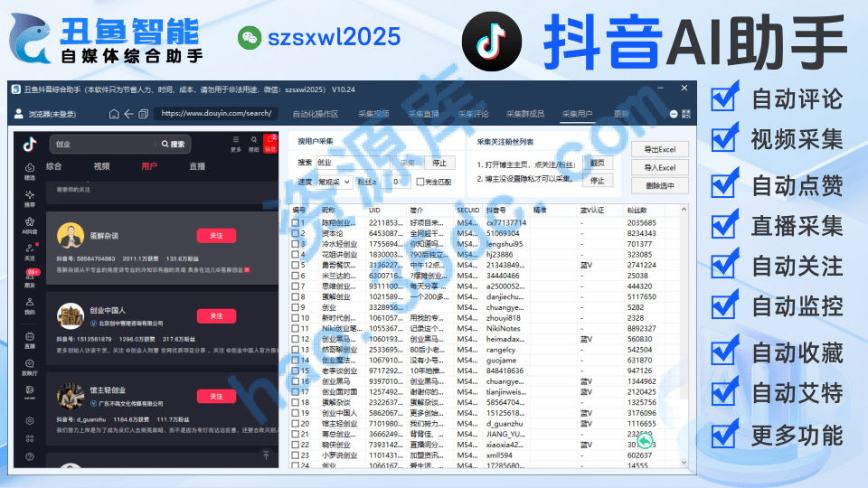This screenshot has height=488, width=868.
Task: Follow 创业中国人 with the red 关注 button
Action: [x=216, y=316]
